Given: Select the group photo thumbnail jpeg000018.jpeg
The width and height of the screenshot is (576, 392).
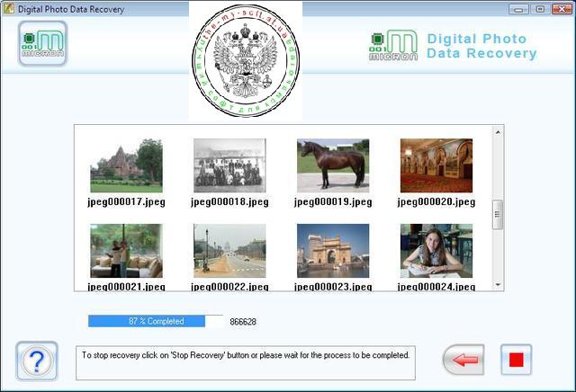Looking at the screenshot, I should click(x=229, y=165).
